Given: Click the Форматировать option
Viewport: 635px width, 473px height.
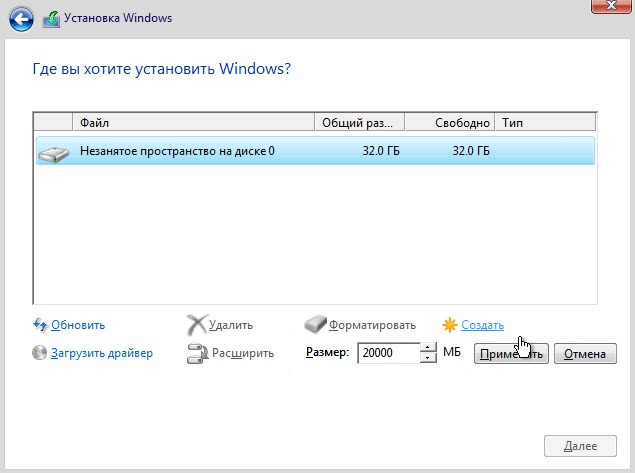Looking at the screenshot, I should pos(372,325).
